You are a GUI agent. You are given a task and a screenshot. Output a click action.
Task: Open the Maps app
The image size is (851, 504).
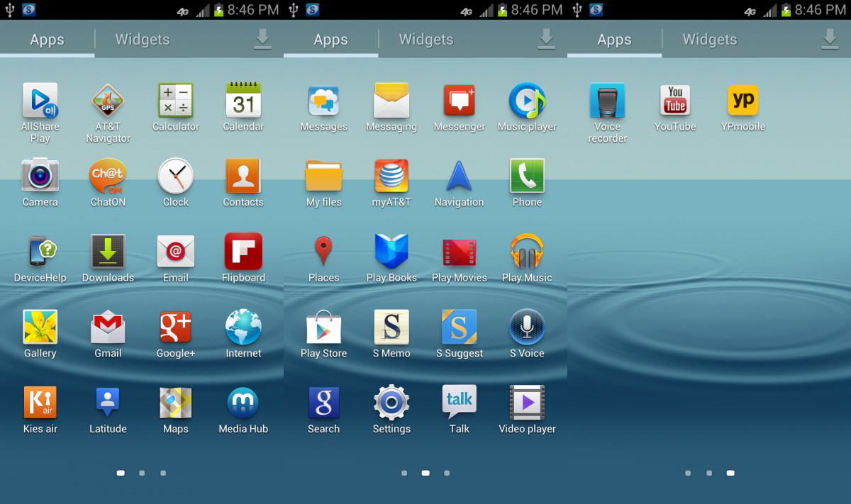[x=176, y=403]
